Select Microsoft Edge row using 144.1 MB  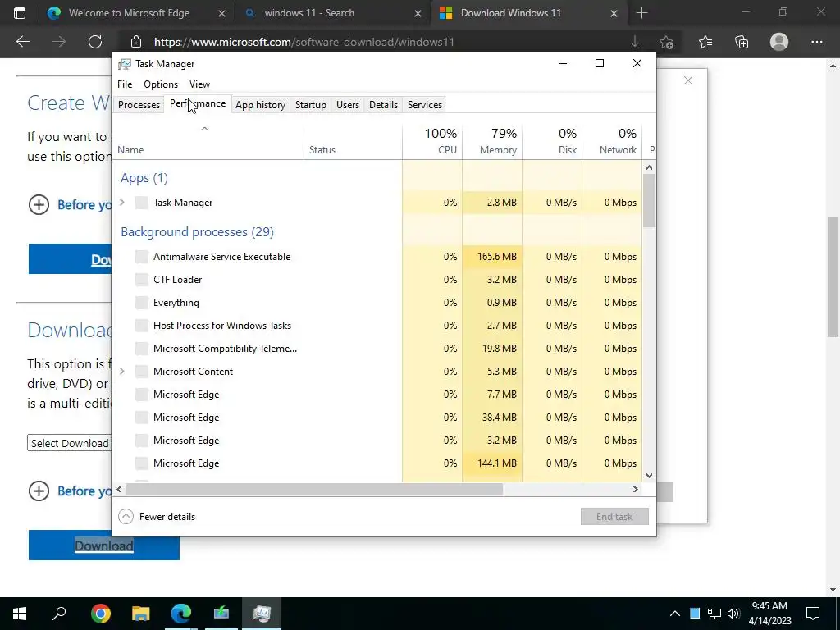coord(377,463)
